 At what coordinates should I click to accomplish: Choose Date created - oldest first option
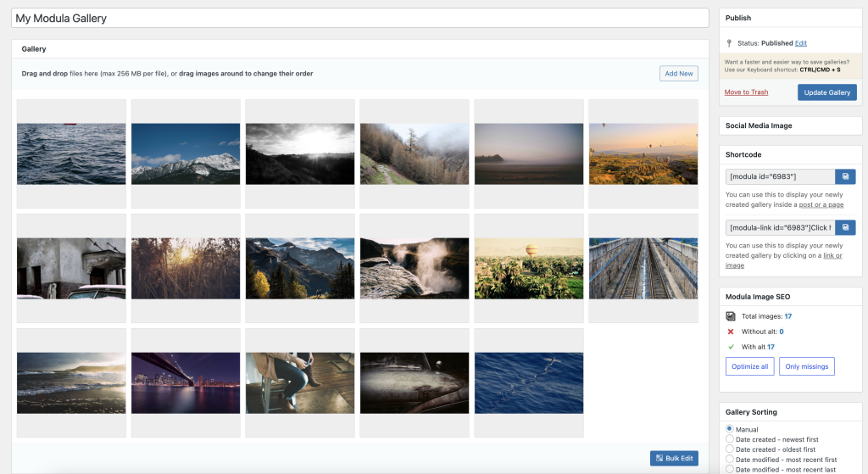(730, 449)
